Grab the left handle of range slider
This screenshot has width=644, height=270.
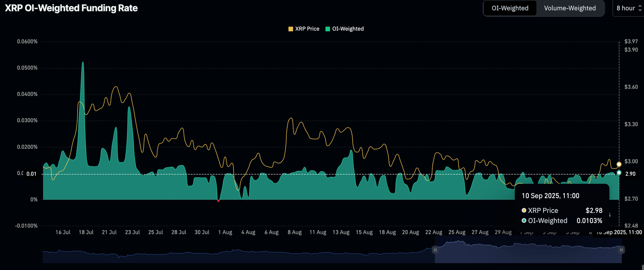pos(435,250)
